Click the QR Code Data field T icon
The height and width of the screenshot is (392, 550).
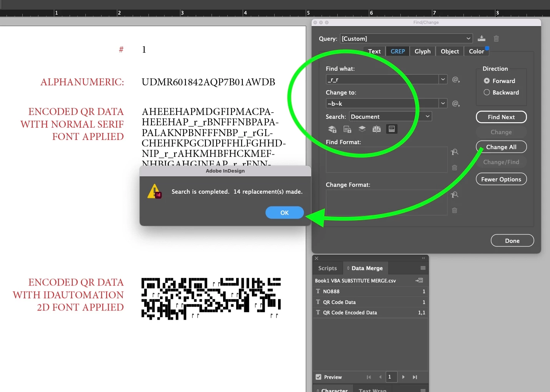(318, 302)
